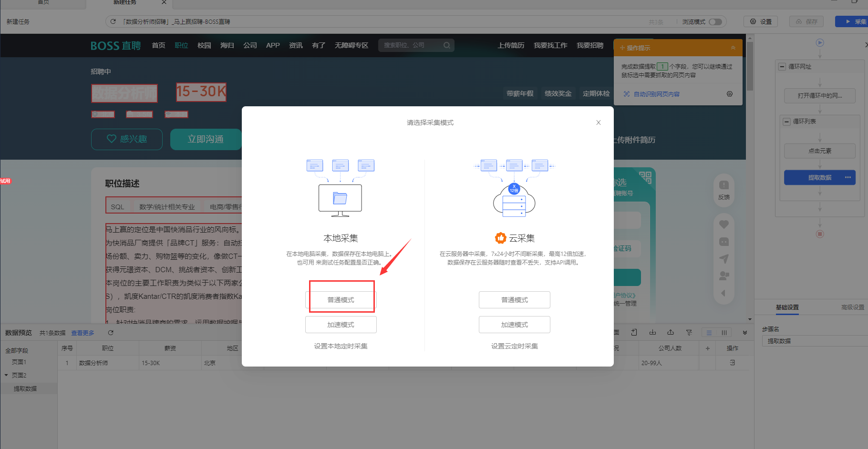Collapse 页面2 tree node arrow
Screen dimensions: 868x449
pos(6,375)
